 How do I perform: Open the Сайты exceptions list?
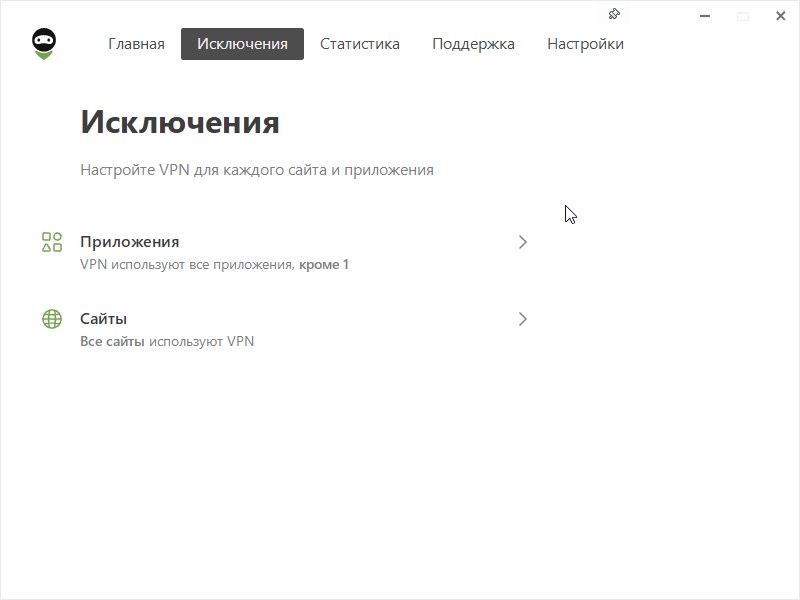pyautogui.click(x=101, y=318)
